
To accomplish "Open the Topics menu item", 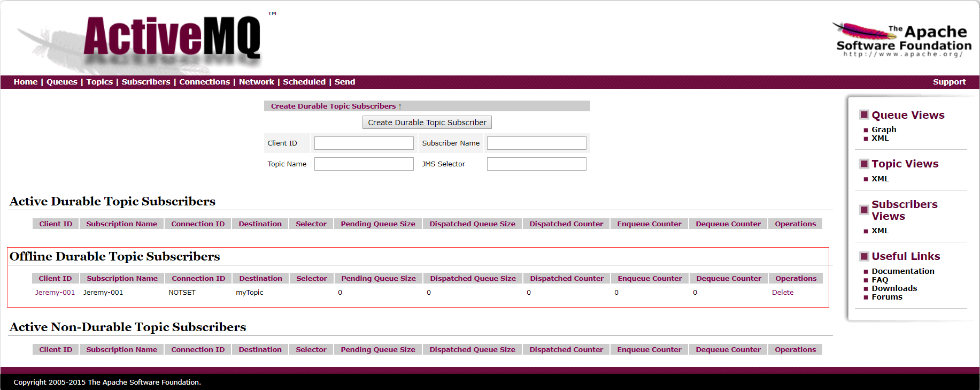I will coord(99,82).
